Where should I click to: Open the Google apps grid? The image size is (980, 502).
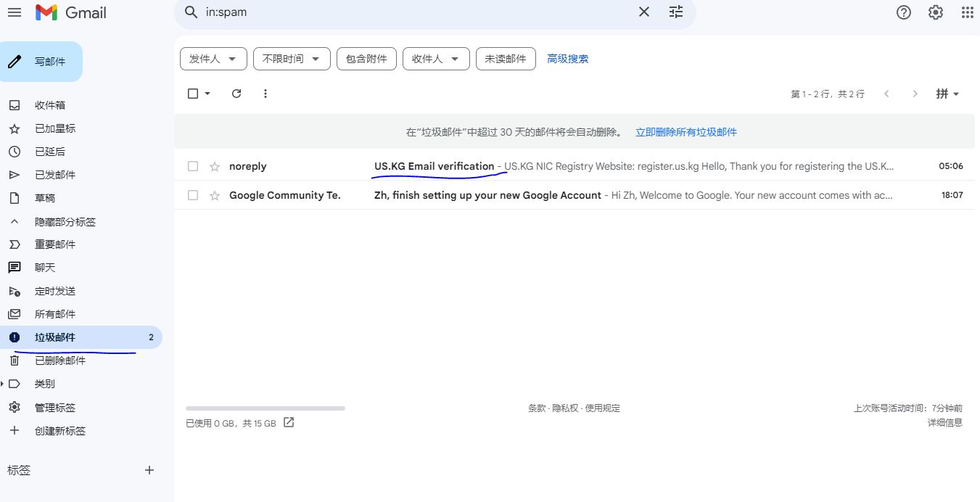coord(968,12)
